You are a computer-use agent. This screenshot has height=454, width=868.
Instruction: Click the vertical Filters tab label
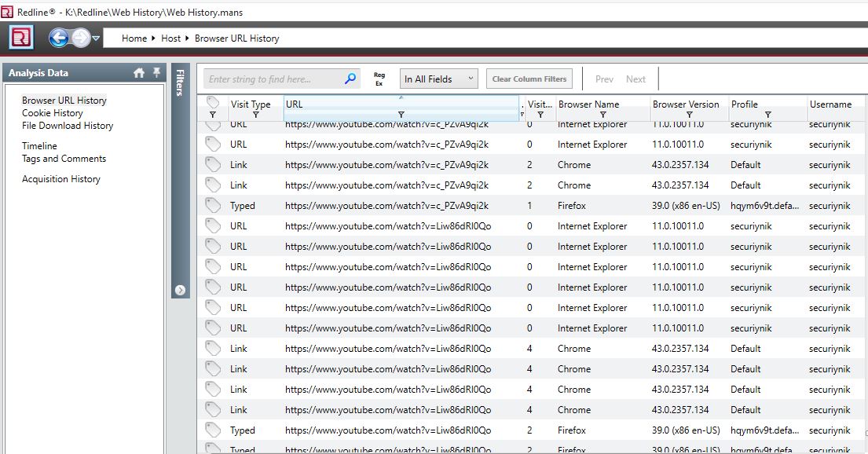pos(180,82)
